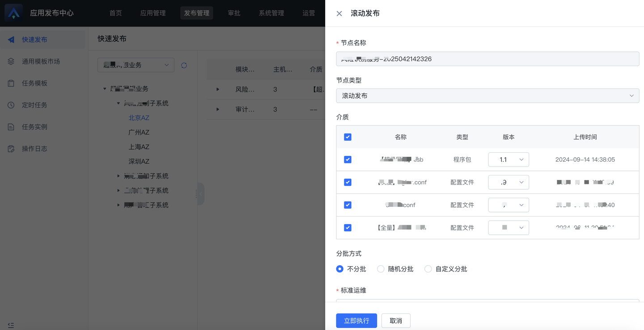Expand the 风险… table row arrow
The image size is (644, 330).
(218, 89)
